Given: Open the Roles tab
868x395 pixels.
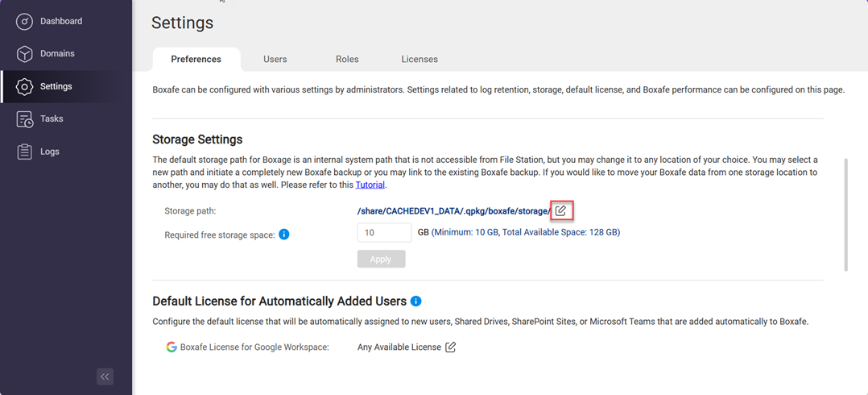Looking at the screenshot, I should pos(347,60).
